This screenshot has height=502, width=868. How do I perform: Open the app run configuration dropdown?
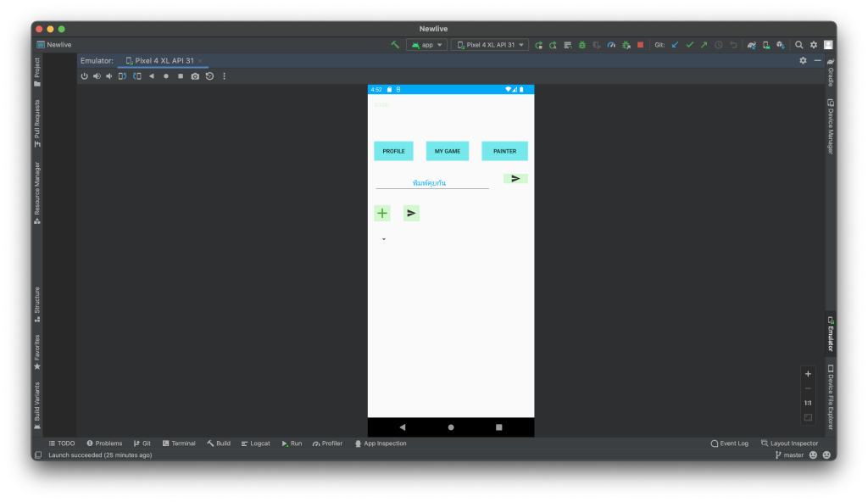[x=426, y=45]
